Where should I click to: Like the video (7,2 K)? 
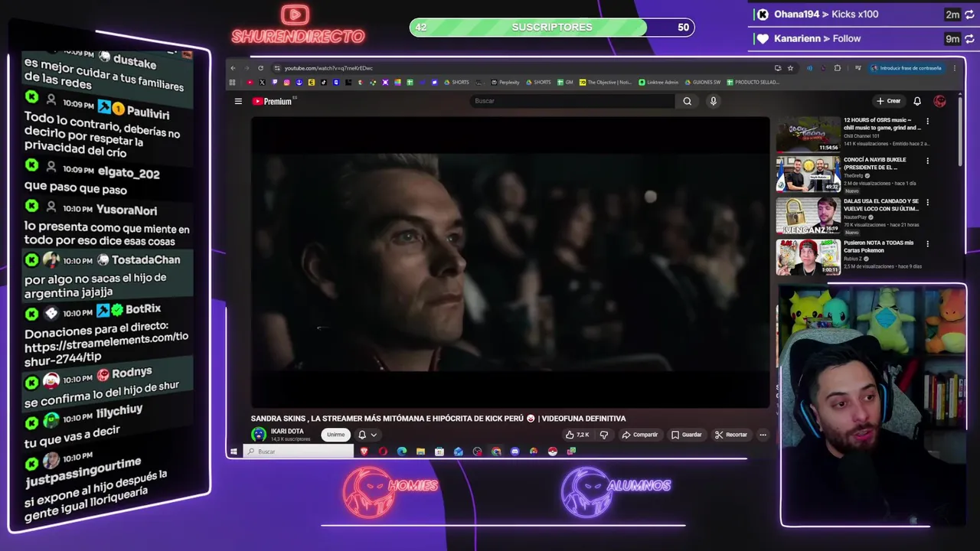pyautogui.click(x=577, y=435)
